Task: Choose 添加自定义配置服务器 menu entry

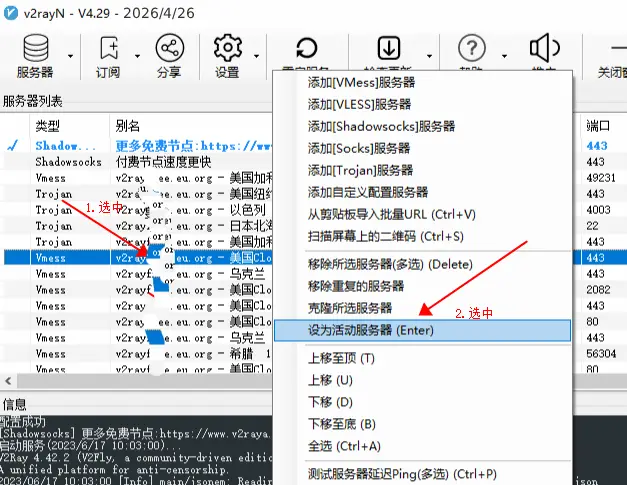Action: (423, 192)
